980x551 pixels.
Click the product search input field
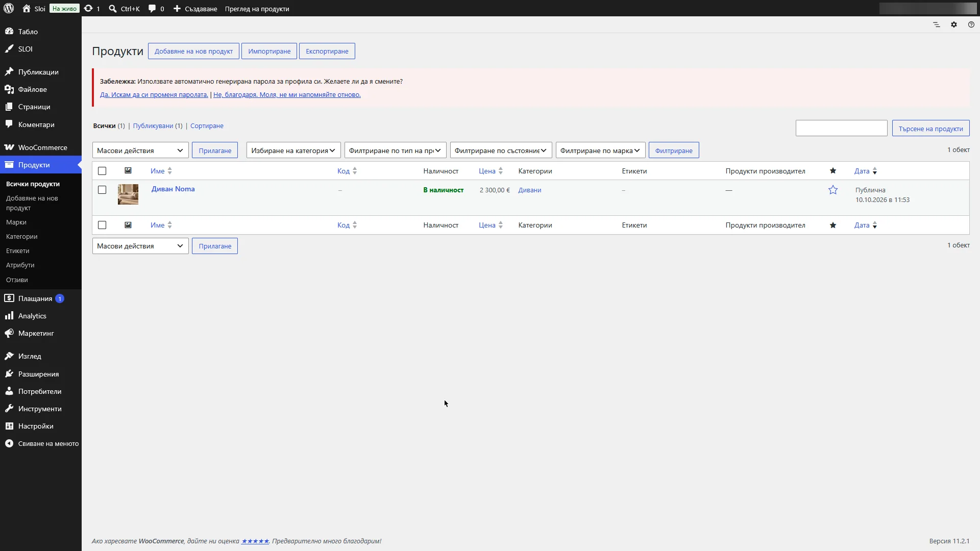[x=841, y=128]
